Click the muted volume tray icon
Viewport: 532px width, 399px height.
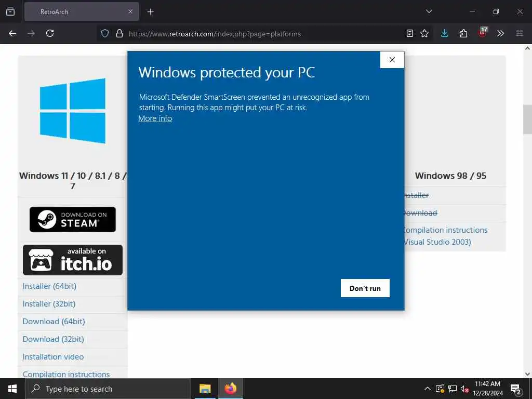coord(464,389)
